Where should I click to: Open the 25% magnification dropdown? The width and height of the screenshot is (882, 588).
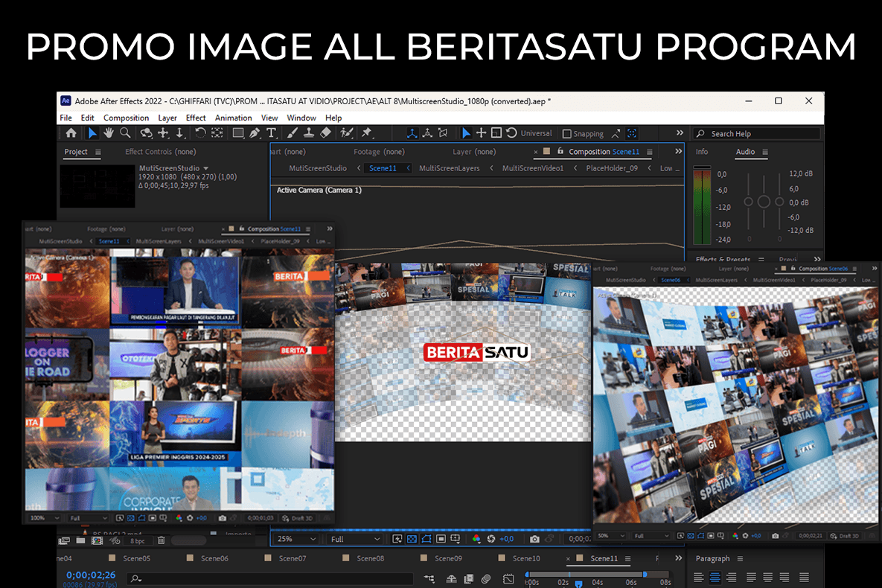point(296,539)
